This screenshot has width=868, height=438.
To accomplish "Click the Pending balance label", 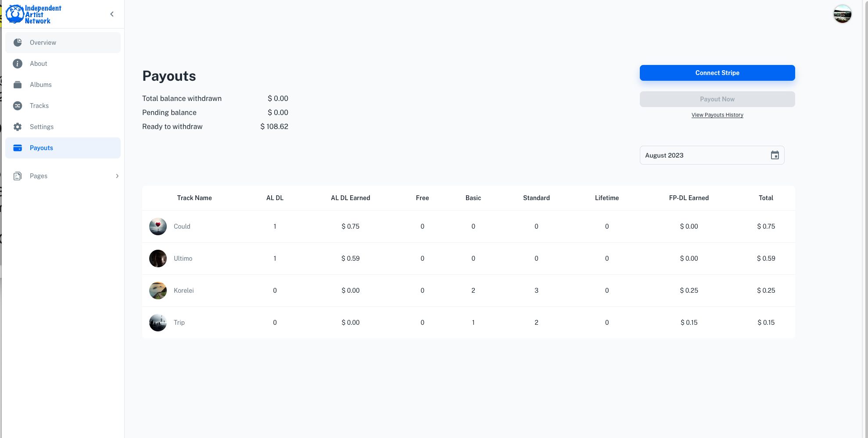I will pyautogui.click(x=169, y=112).
